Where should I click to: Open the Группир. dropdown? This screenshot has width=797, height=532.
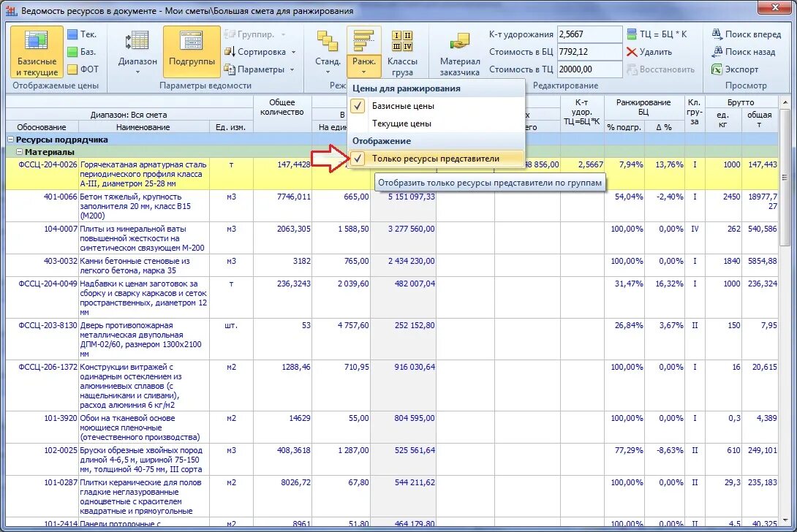pyautogui.click(x=255, y=34)
